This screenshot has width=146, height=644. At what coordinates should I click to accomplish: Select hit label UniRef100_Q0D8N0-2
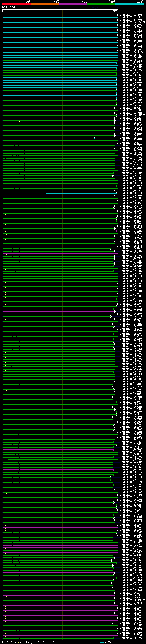click(132, 115)
